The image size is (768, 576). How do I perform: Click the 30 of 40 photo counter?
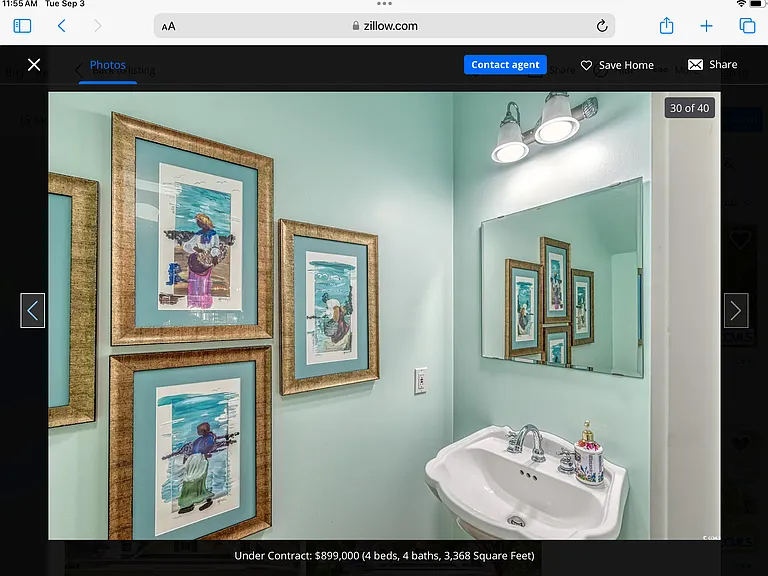(689, 108)
